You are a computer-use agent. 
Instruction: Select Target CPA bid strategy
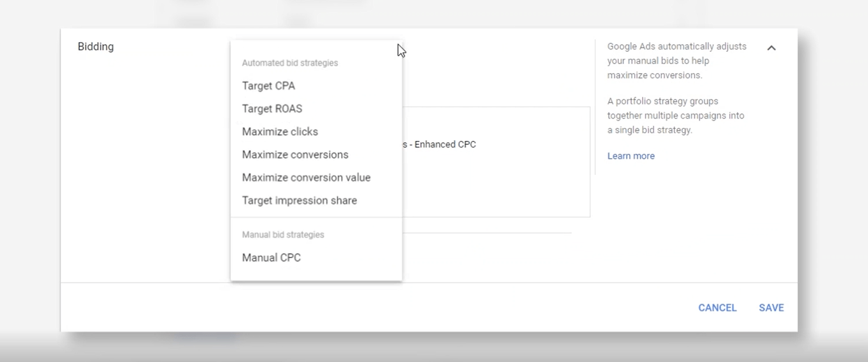(x=268, y=86)
